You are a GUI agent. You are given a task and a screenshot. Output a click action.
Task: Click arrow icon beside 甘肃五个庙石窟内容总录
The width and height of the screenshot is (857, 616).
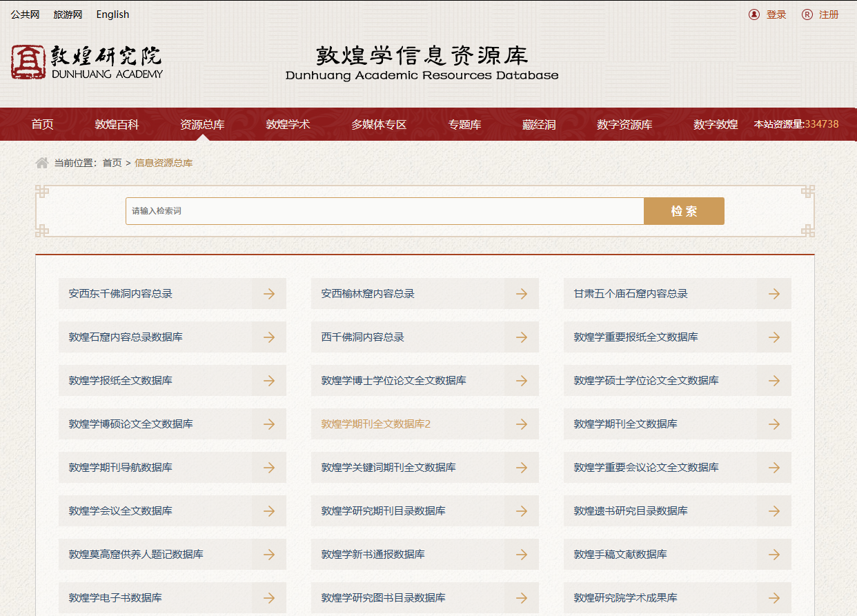pos(774,294)
